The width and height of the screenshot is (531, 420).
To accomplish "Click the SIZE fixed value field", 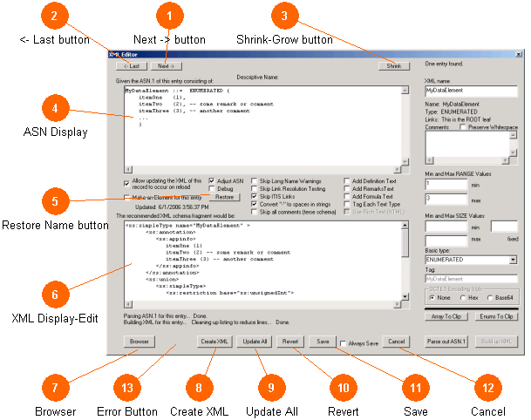I will (504, 226).
